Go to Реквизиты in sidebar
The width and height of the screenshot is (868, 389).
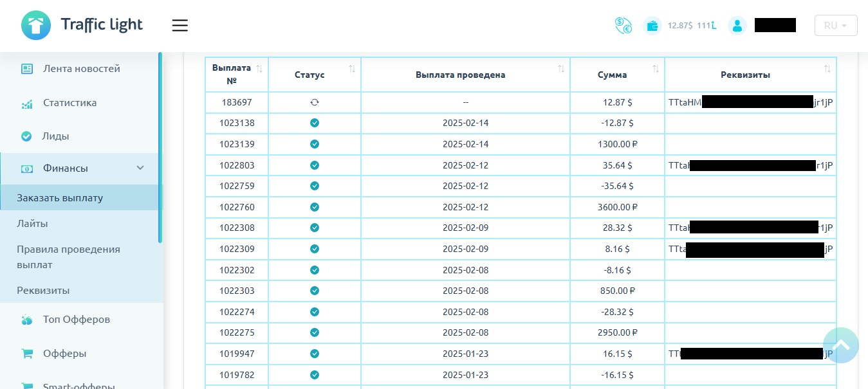click(43, 290)
